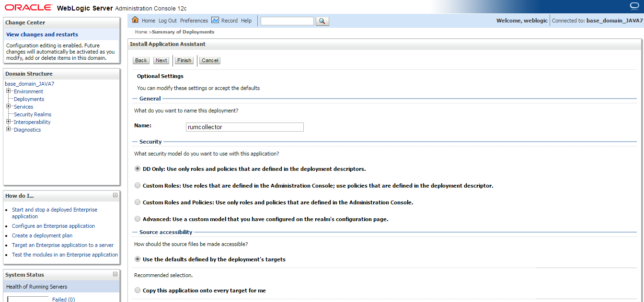644x302 pixels.
Task: Open Configure an Enterprise application help
Action: (54, 226)
